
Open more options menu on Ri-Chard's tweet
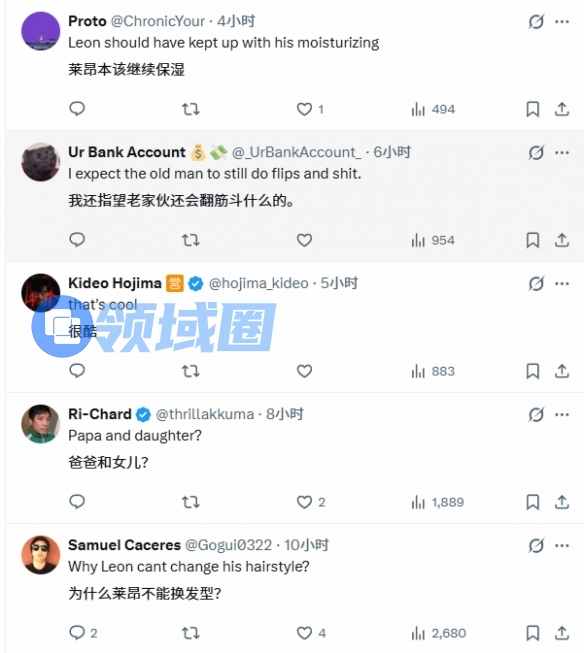[562, 414]
